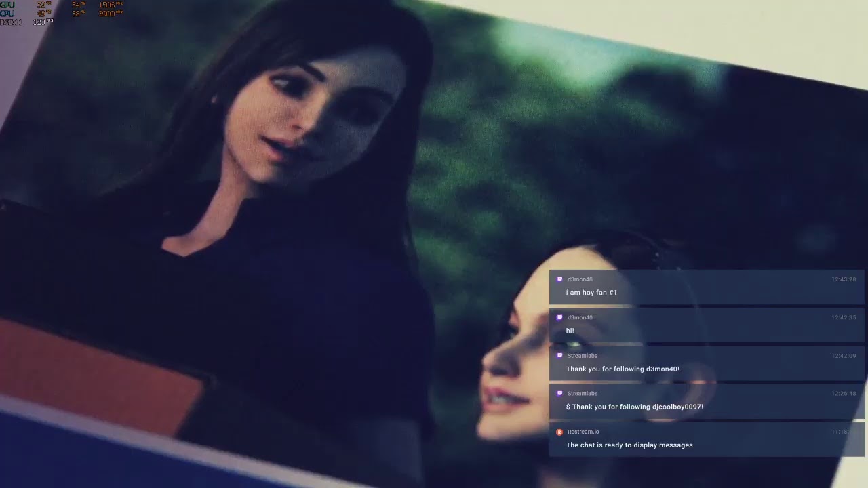Click the 3900 MHz CPU clock reading
This screenshot has width=868, height=488.
point(111,13)
